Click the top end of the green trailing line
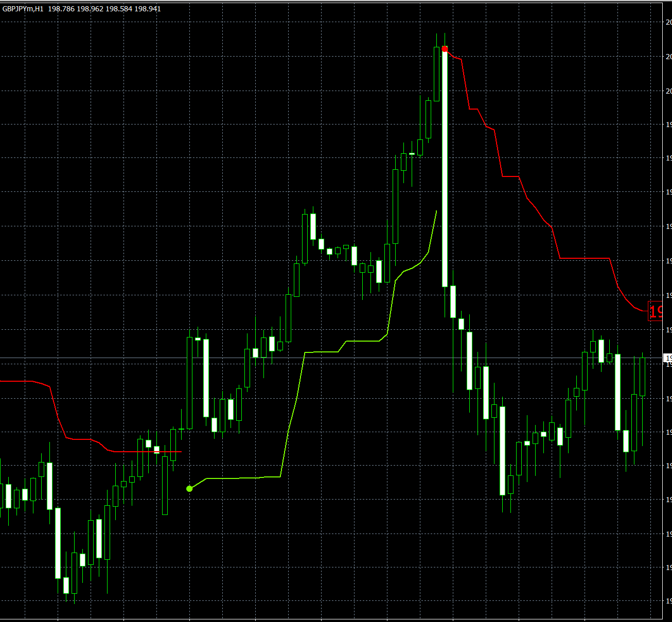This screenshot has height=622, width=672. pyautogui.click(x=436, y=211)
